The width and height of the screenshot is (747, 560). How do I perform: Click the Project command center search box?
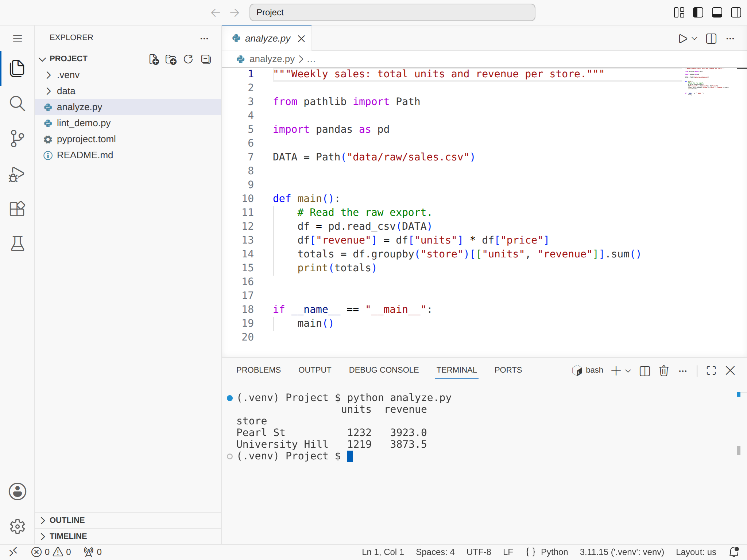click(x=392, y=13)
